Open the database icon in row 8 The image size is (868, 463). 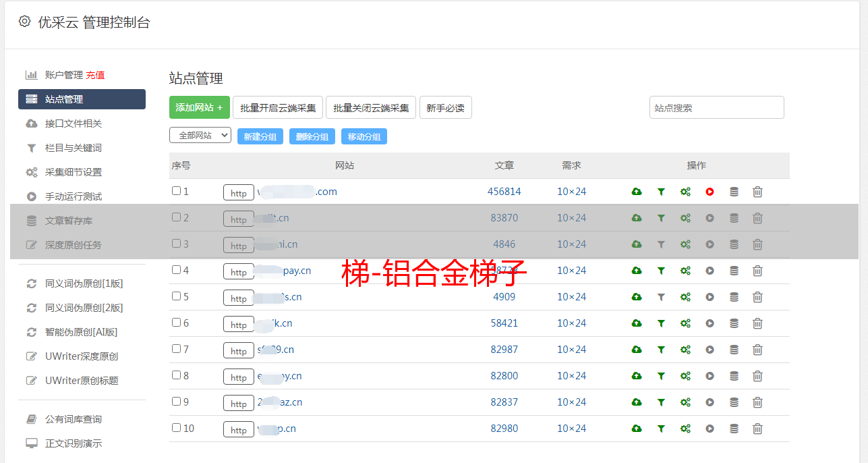pyautogui.click(x=734, y=376)
